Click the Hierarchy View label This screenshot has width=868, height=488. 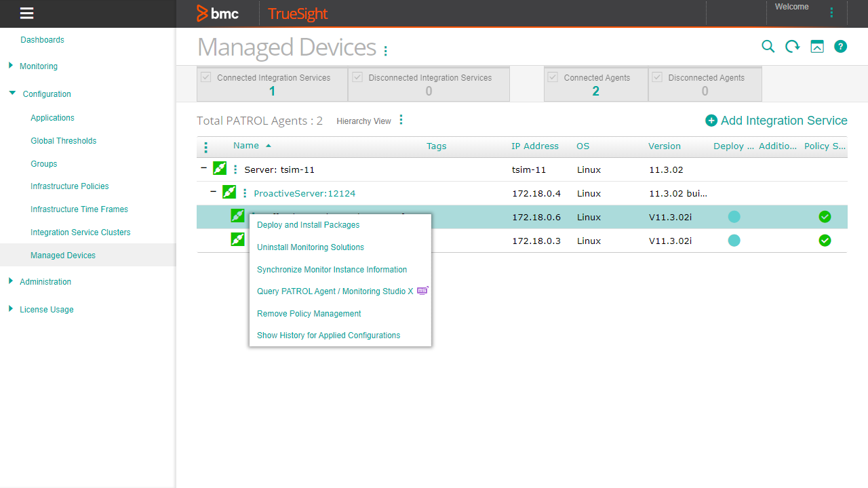[x=363, y=121]
